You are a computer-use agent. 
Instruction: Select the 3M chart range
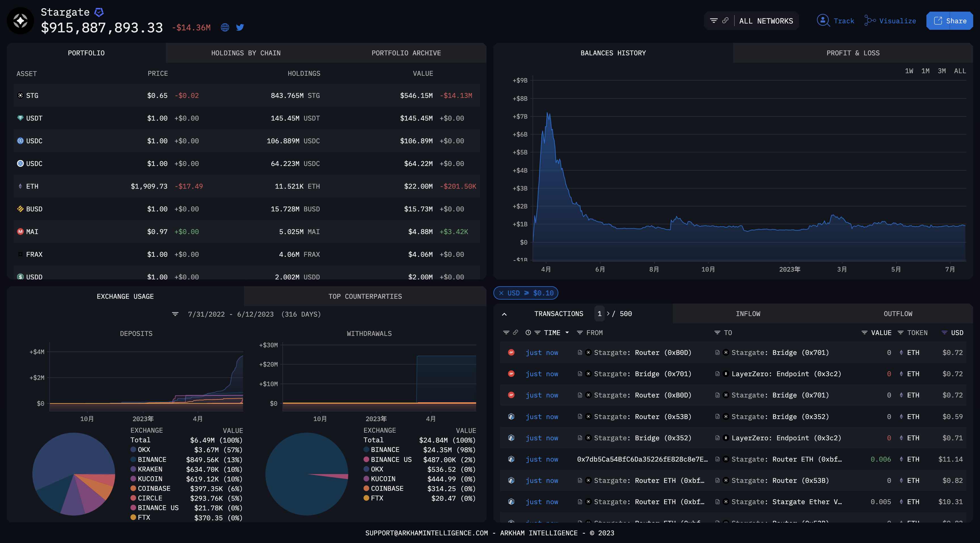click(941, 71)
